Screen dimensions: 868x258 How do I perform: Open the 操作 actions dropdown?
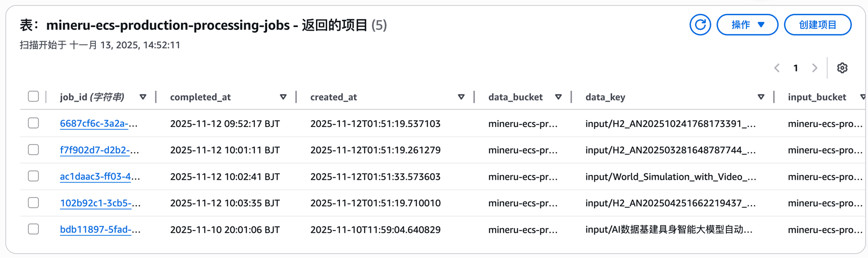pyautogui.click(x=747, y=25)
